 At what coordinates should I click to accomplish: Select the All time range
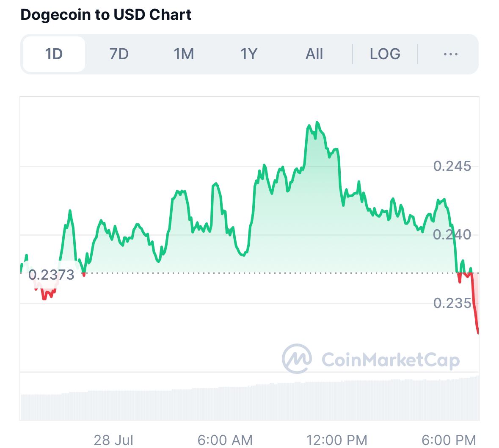pyautogui.click(x=314, y=54)
